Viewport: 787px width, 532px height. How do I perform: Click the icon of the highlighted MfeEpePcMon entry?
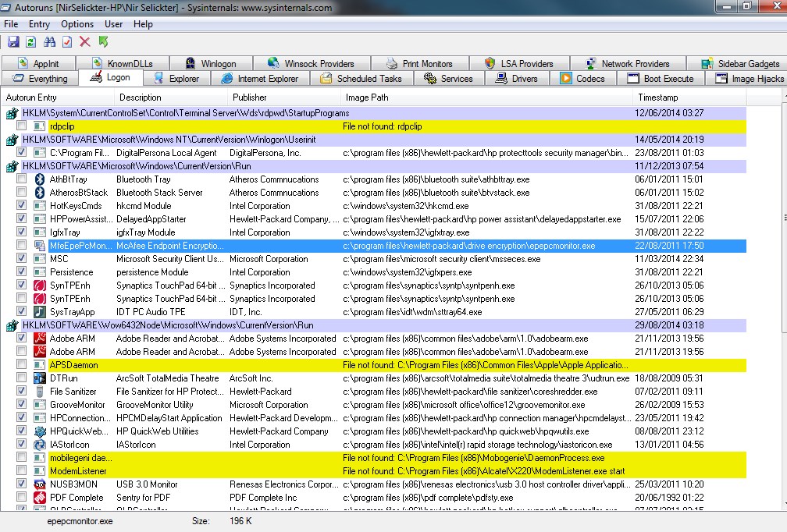pos(40,246)
